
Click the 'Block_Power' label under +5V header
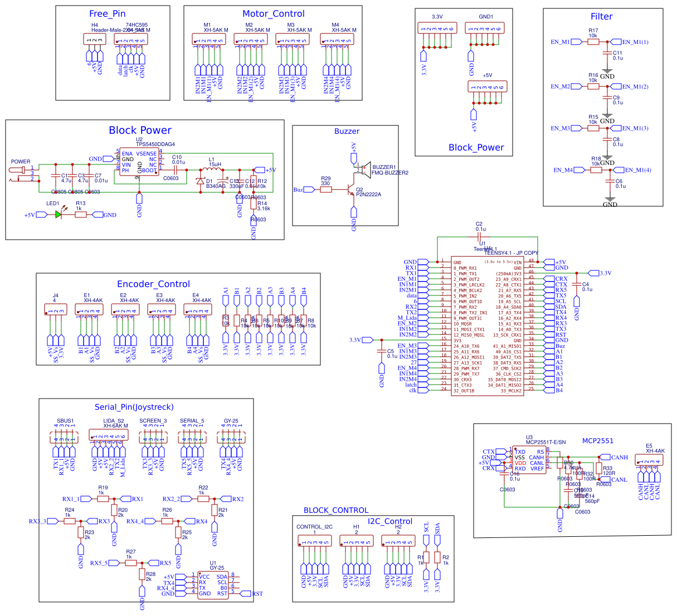coord(476,148)
